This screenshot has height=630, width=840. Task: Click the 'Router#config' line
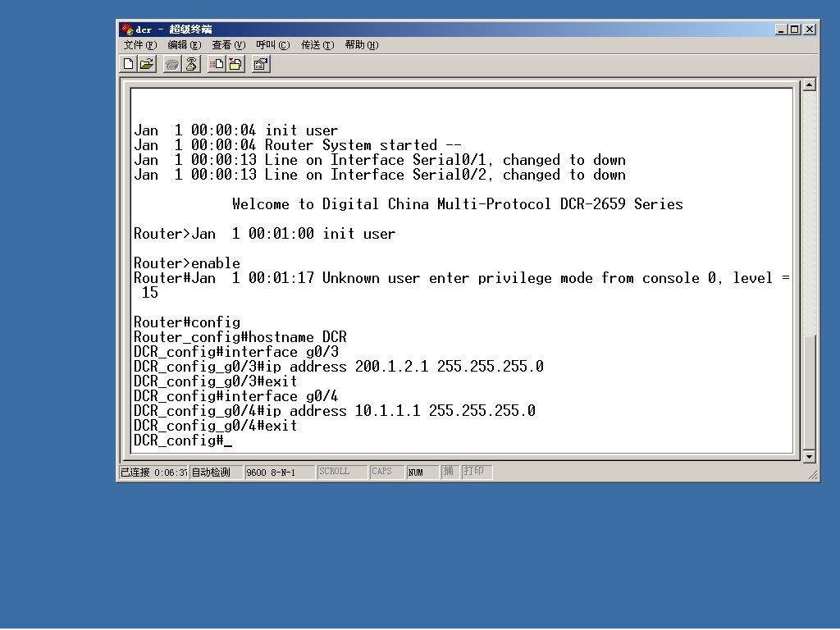pyautogui.click(x=186, y=322)
